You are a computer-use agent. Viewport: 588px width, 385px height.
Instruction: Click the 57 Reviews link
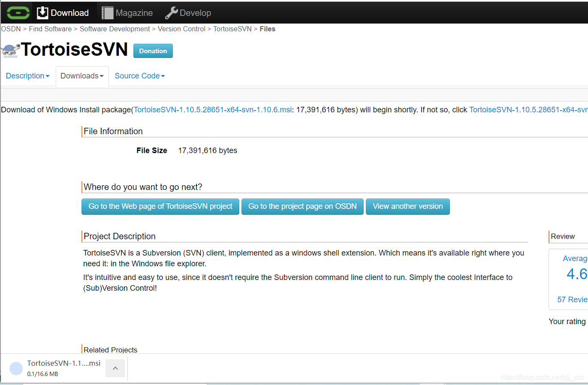tap(573, 300)
